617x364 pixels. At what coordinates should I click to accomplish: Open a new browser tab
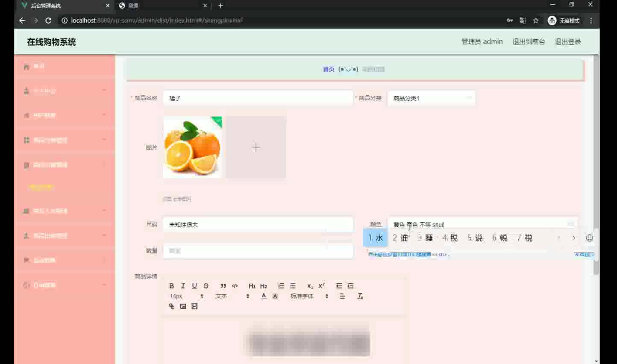[x=220, y=6]
